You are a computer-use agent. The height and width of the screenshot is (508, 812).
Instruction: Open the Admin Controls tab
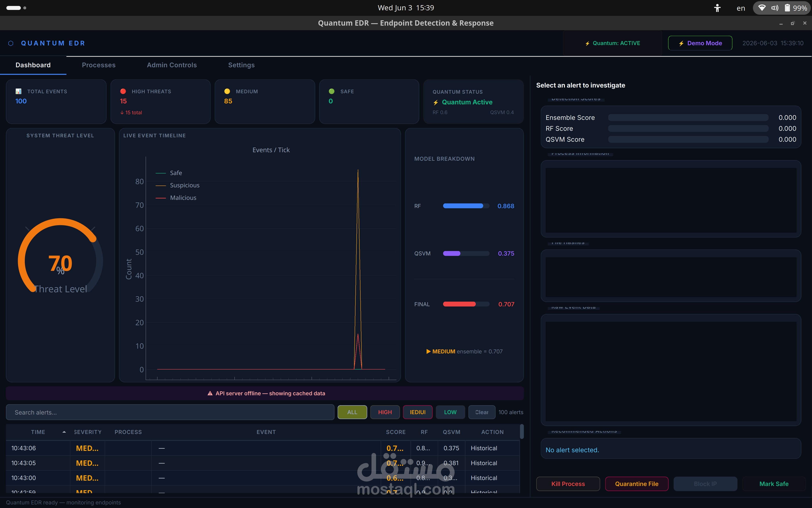pyautogui.click(x=172, y=65)
